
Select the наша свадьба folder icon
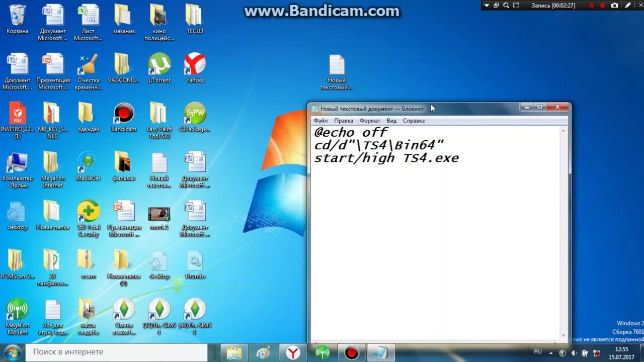(88, 317)
